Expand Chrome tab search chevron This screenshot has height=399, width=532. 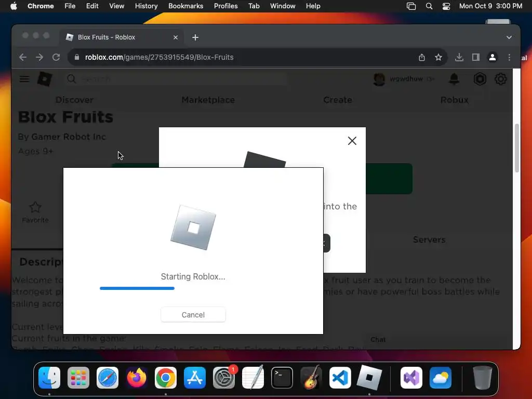coord(509,37)
